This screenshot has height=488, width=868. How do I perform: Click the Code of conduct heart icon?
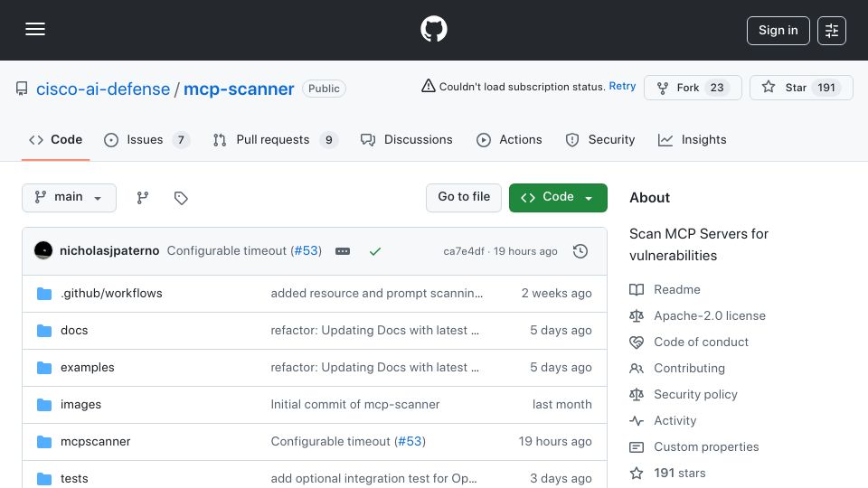point(637,342)
